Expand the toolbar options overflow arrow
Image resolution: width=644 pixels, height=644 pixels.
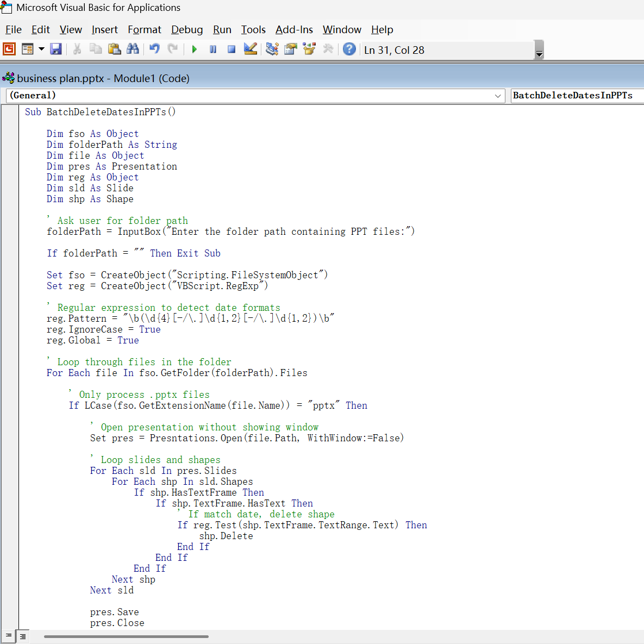539,53
